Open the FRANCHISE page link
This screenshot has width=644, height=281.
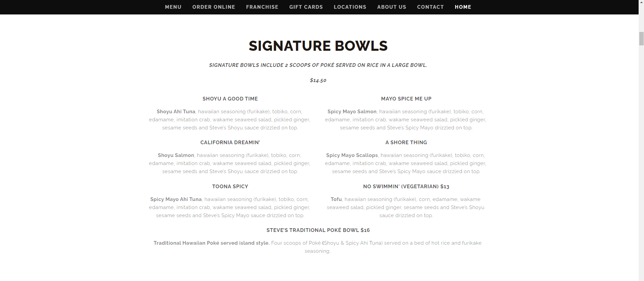(x=262, y=7)
